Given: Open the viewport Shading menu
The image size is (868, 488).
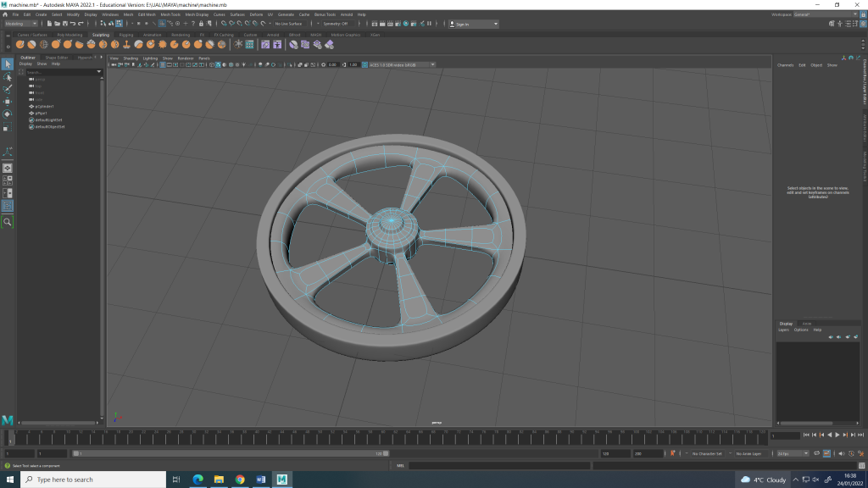Looking at the screenshot, I should click(131, 58).
